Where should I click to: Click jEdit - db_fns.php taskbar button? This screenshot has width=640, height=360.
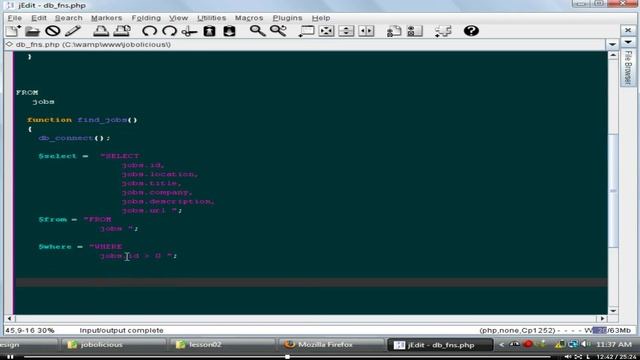pyautogui.click(x=440, y=344)
